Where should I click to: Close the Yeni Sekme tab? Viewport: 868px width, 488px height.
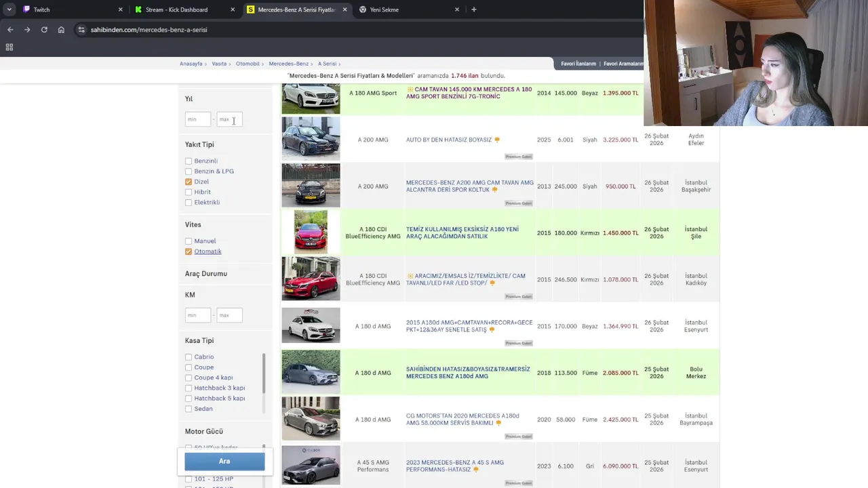(456, 9)
